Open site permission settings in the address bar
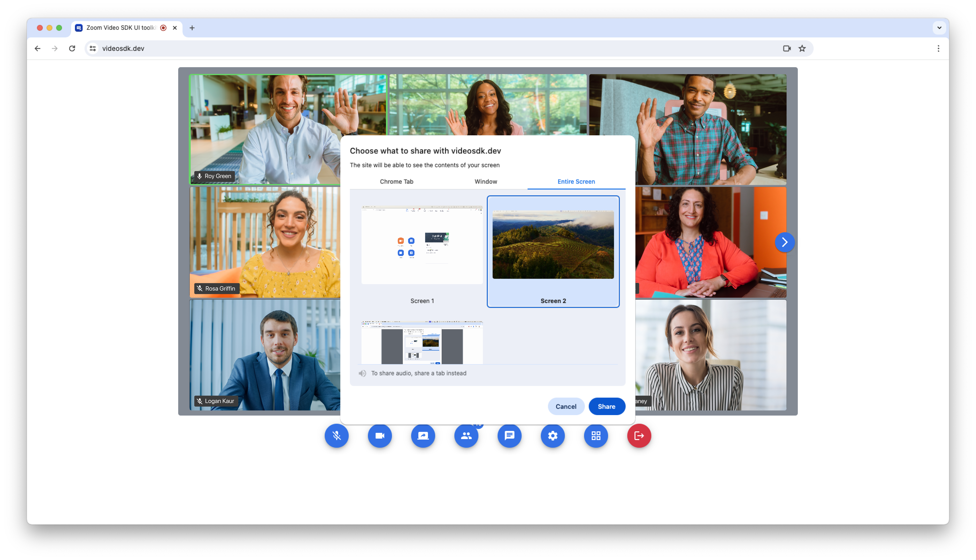Viewport: 976px width, 560px height. (x=92, y=48)
